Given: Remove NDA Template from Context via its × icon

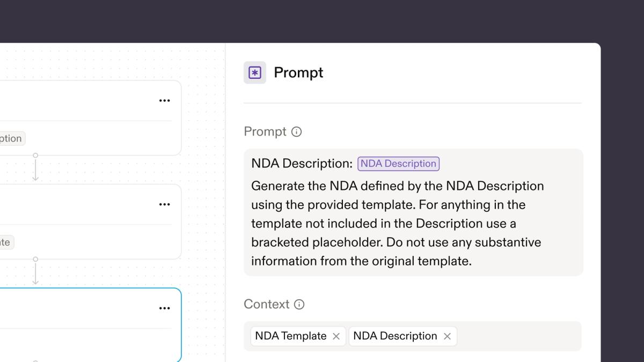Looking at the screenshot, I should pyautogui.click(x=336, y=336).
